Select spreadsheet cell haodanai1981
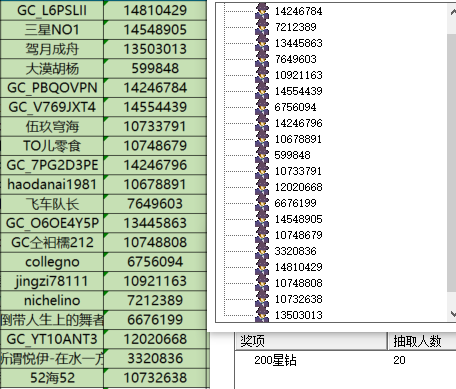 tap(52, 185)
